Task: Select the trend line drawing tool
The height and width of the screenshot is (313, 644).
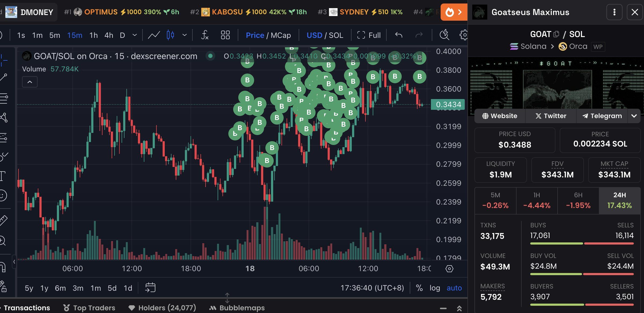Action: (4, 77)
